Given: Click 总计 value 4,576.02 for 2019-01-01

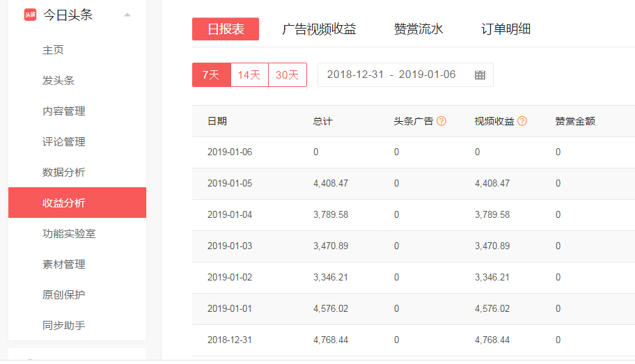Looking at the screenshot, I should (331, 308).
